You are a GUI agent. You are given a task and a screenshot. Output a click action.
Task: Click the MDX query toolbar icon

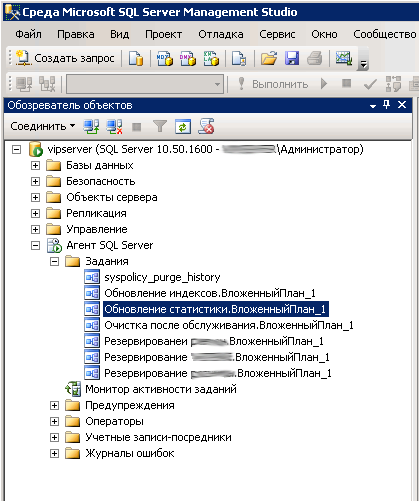point(165,58)
